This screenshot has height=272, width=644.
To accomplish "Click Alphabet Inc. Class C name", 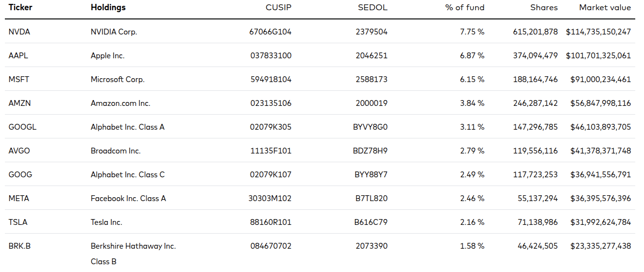I will (127, 174).
